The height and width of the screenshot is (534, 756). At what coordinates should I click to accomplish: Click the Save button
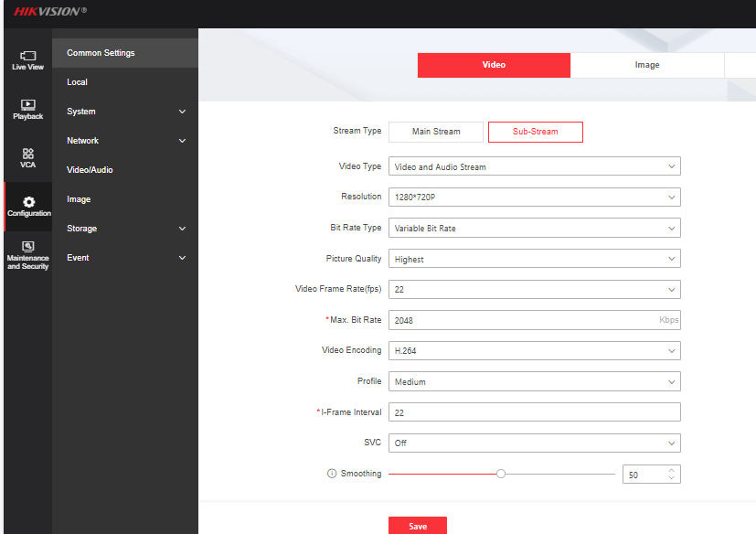coord(418,526)
